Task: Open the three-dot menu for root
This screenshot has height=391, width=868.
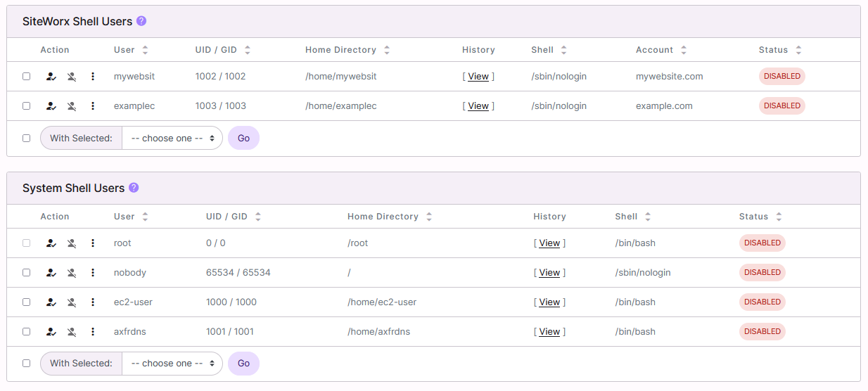Action: pos(93,243)
